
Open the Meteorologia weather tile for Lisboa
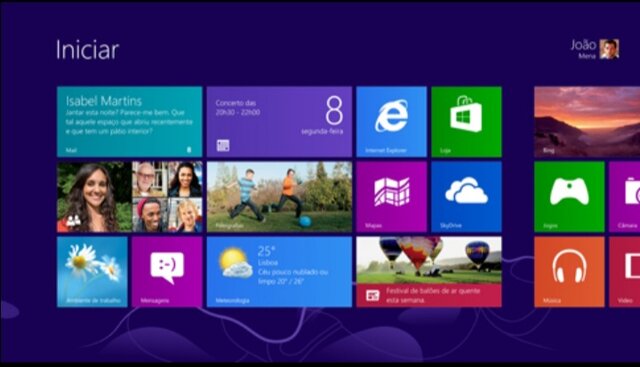point(279,272)
